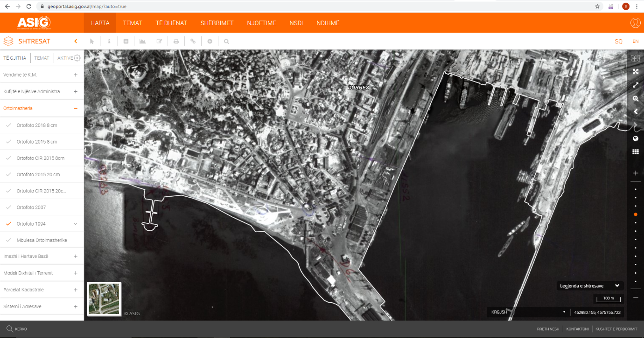Screen dimensions: 644x338
Task: Switch to the TË GJITHA tab
Action: coord(15,58)
